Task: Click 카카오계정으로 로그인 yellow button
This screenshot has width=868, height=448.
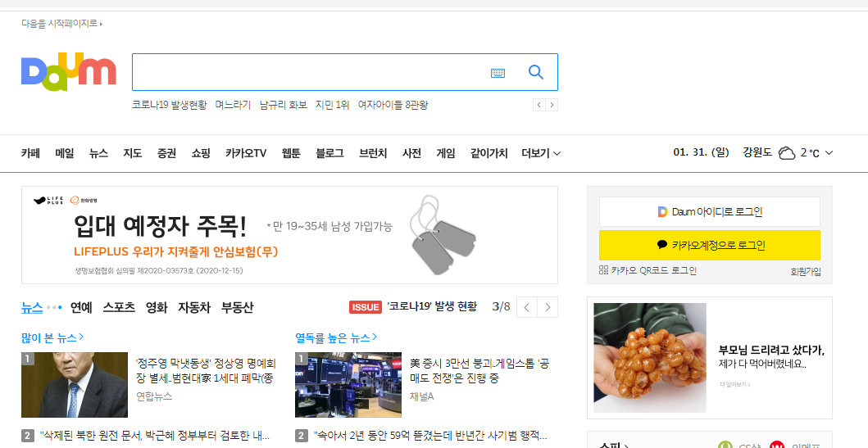Action: (x=710, y=245)
